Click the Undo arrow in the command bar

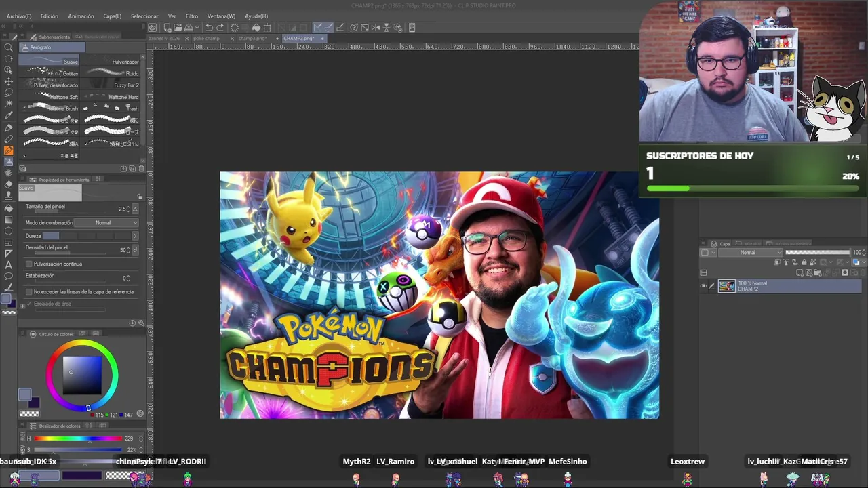[x=209, y=28]
